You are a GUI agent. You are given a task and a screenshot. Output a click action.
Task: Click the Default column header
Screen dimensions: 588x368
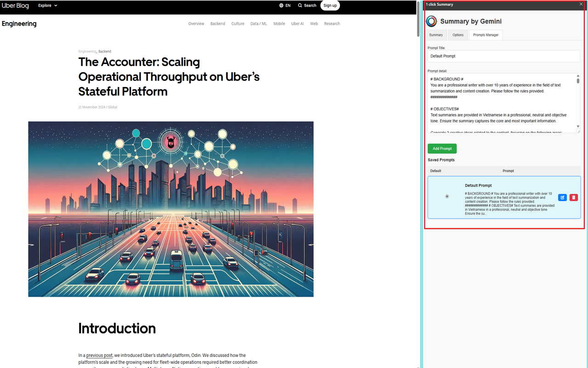pos(435,171)
